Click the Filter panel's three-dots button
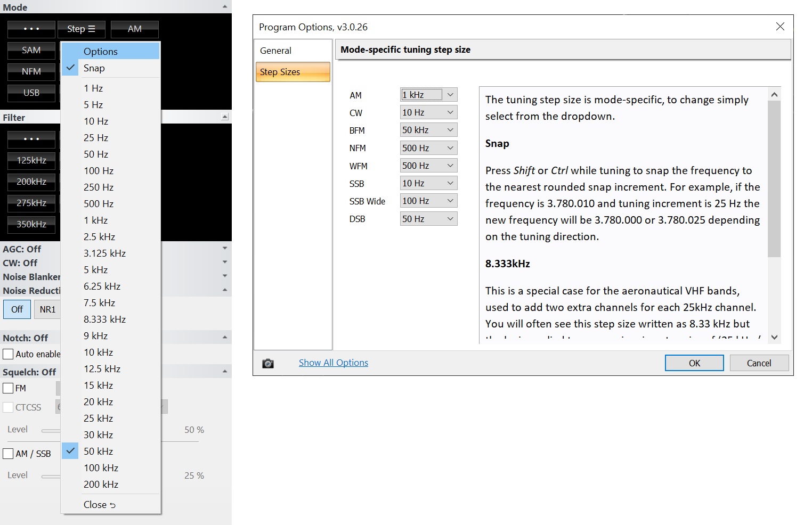 (31, 139)
